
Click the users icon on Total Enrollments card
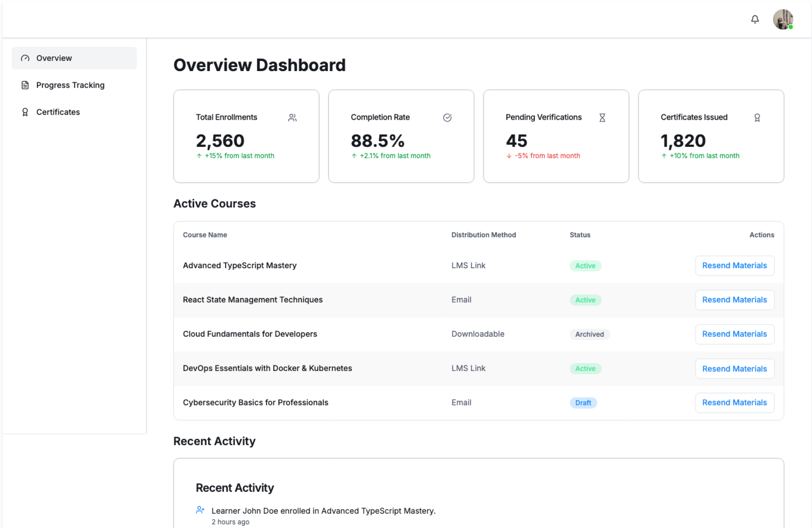point(292,118)
